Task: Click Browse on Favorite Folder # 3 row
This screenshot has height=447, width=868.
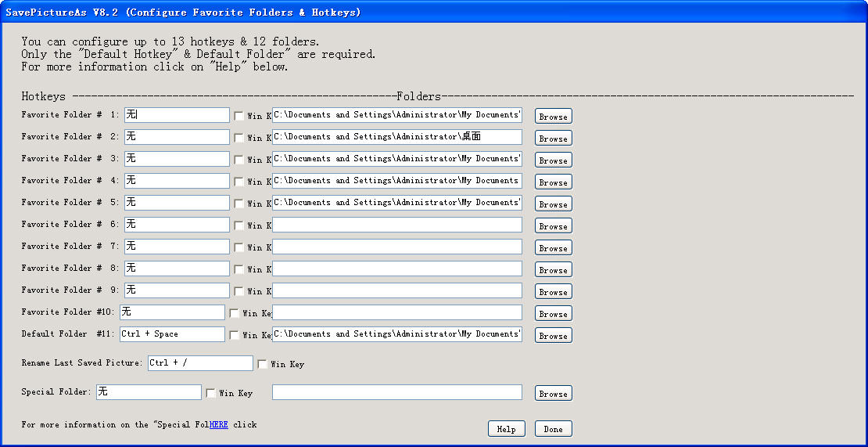Action: point(553,160)
